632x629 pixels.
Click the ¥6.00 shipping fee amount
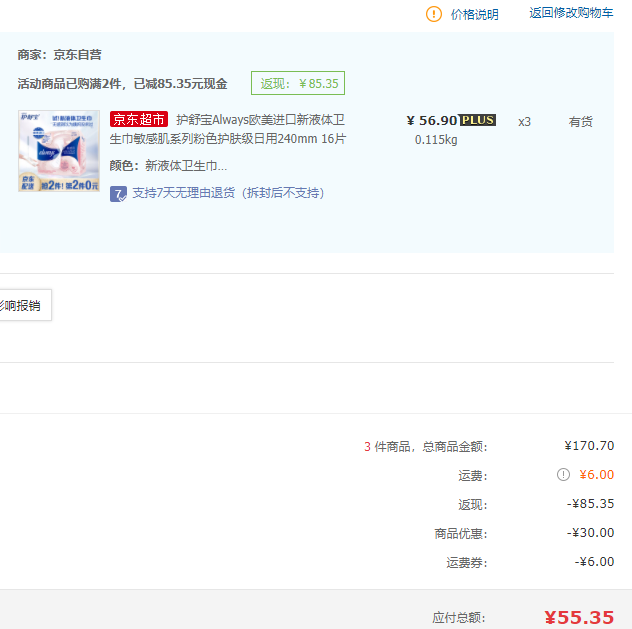coord(597,475)
